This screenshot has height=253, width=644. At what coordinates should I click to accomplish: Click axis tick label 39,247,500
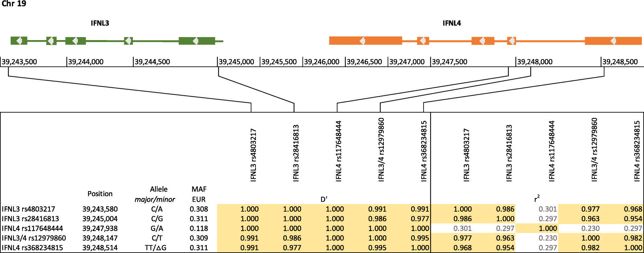pos(449,62)
